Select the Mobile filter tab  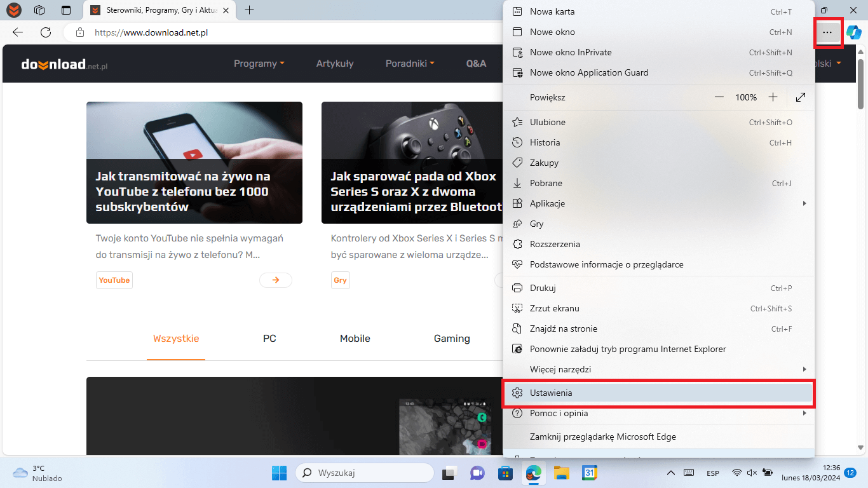355,339
